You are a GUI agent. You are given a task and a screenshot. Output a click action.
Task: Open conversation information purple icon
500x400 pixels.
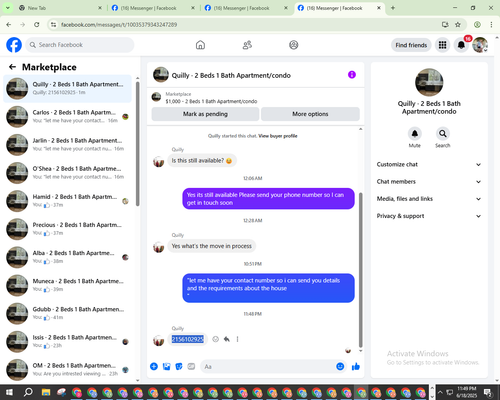pos(352,75)
